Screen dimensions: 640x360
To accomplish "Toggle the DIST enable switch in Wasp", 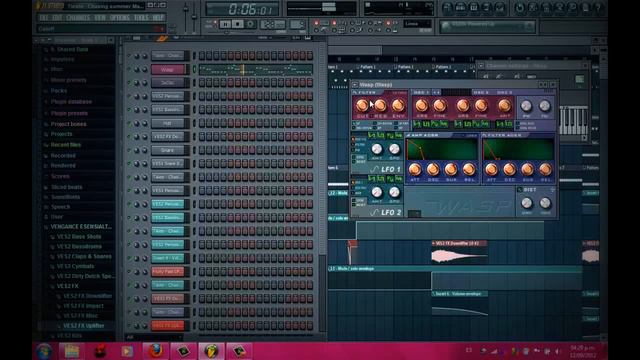I will tap(520, 190).
